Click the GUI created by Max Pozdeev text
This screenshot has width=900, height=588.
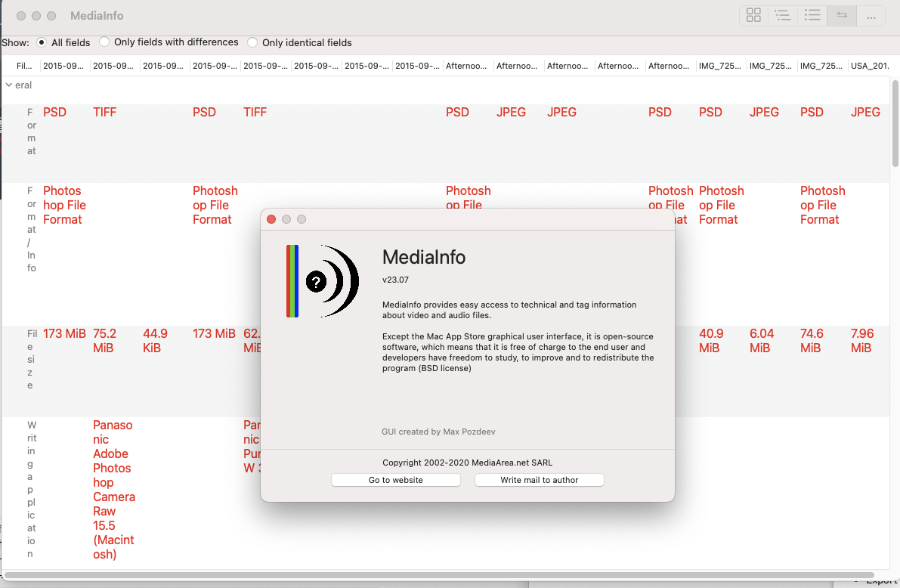point(438,432)
